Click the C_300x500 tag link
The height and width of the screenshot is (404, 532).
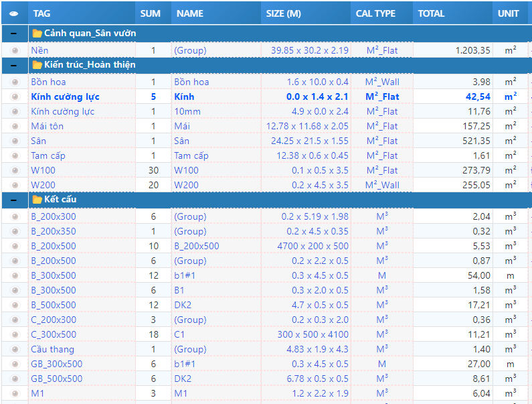(54, 335)
